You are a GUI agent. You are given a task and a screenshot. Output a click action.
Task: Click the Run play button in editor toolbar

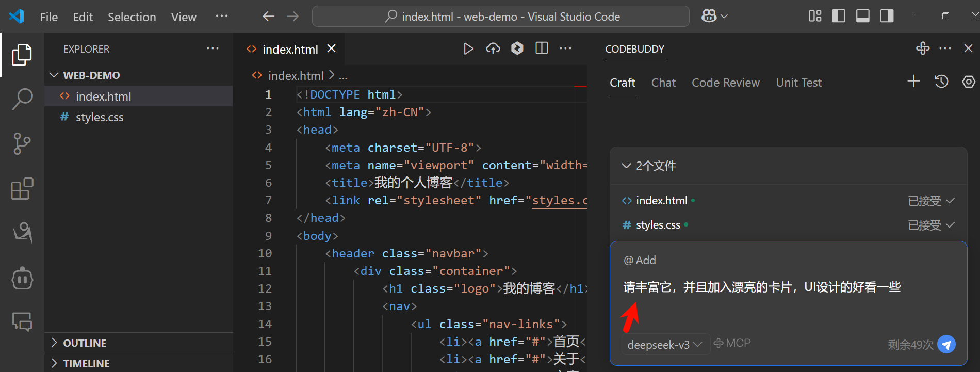468,48
